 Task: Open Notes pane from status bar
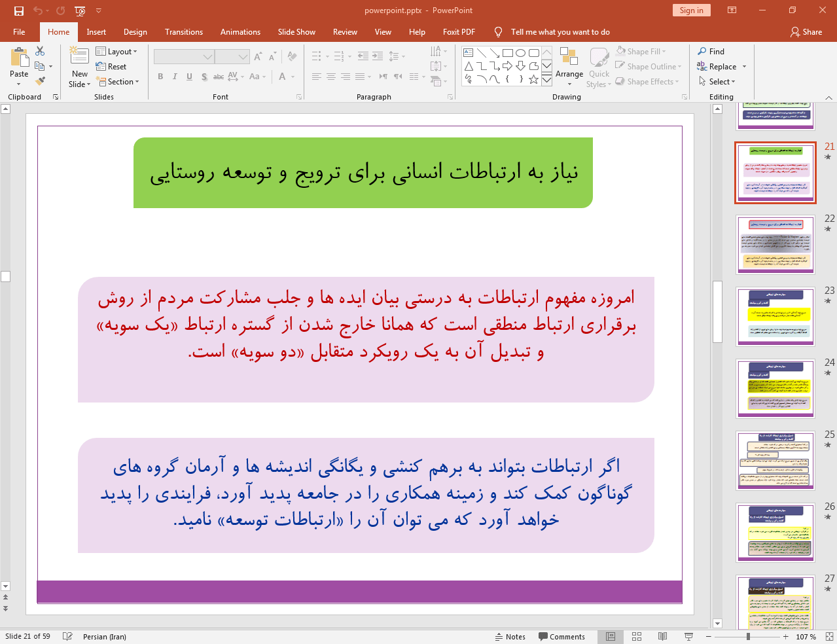[510, 636]
